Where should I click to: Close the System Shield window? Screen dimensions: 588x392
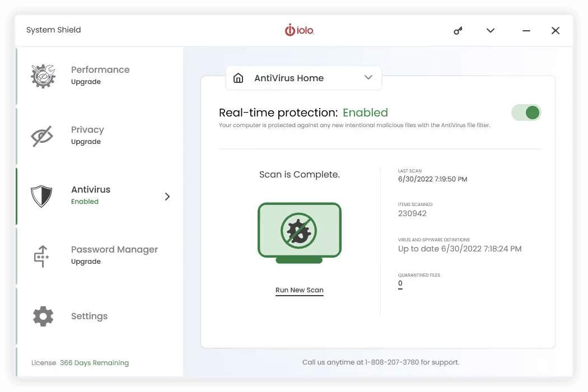556,31
